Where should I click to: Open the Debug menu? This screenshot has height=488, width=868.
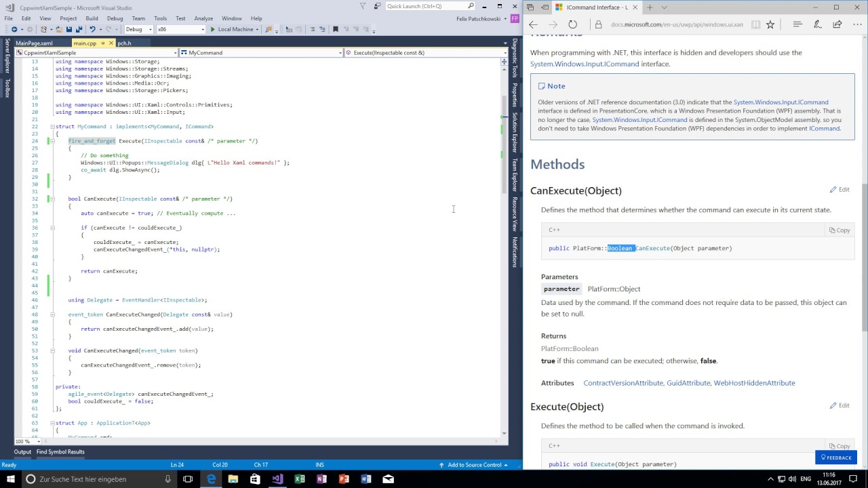(115, 18)
